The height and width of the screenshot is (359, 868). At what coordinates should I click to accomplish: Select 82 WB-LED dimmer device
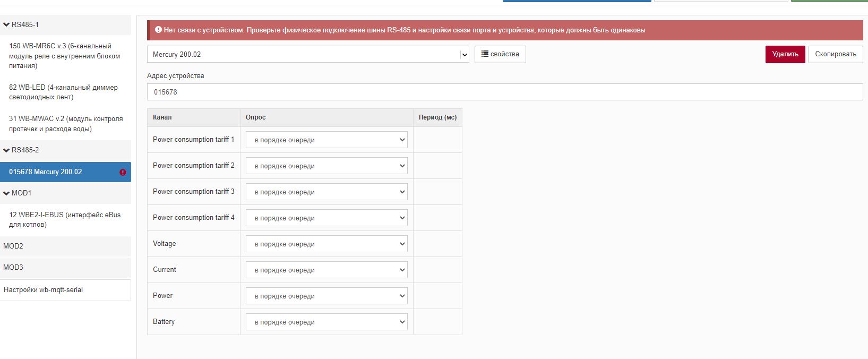coord(65,92)
